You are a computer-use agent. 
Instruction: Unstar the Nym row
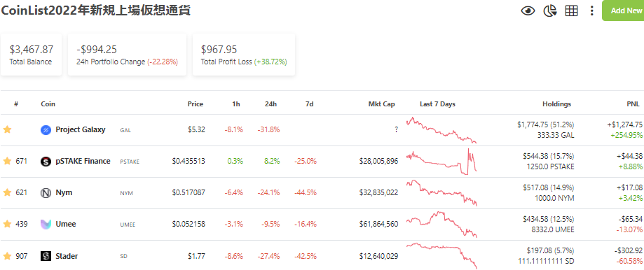[x=7, y=193]
